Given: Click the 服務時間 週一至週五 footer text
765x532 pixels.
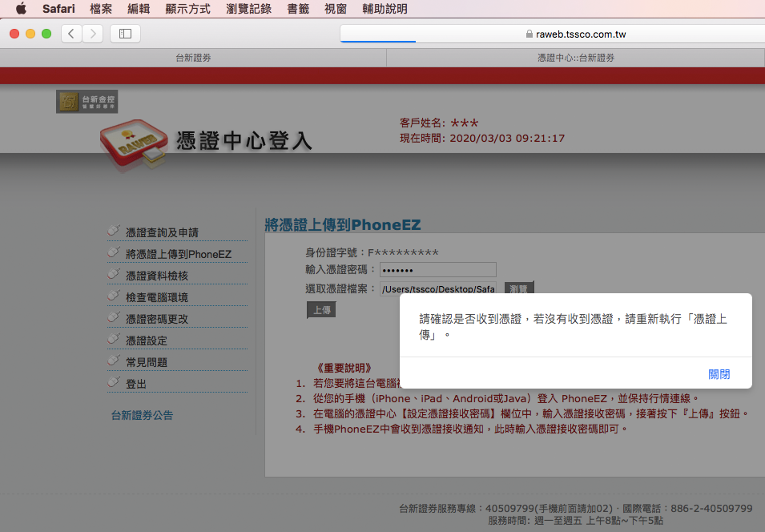Looking at the screenshot, I should tap(576, 521).
